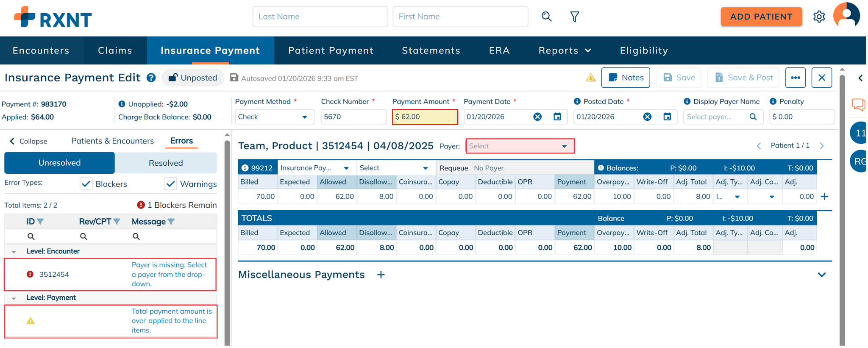Click the Insurance Payment Edit help icon
Viewport: 868px width, 348px height.
tap(151, 78)
